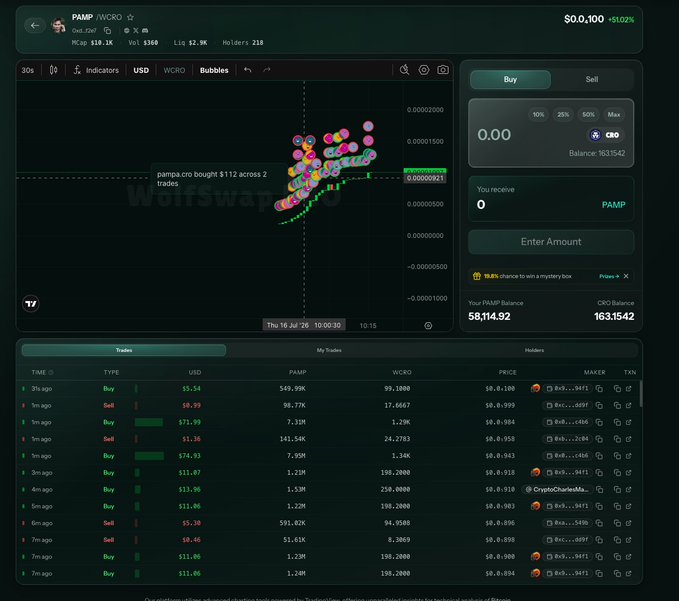Screen dimensions: 679x601
Task: Open the CRO token selector
Action: (605, 135)
